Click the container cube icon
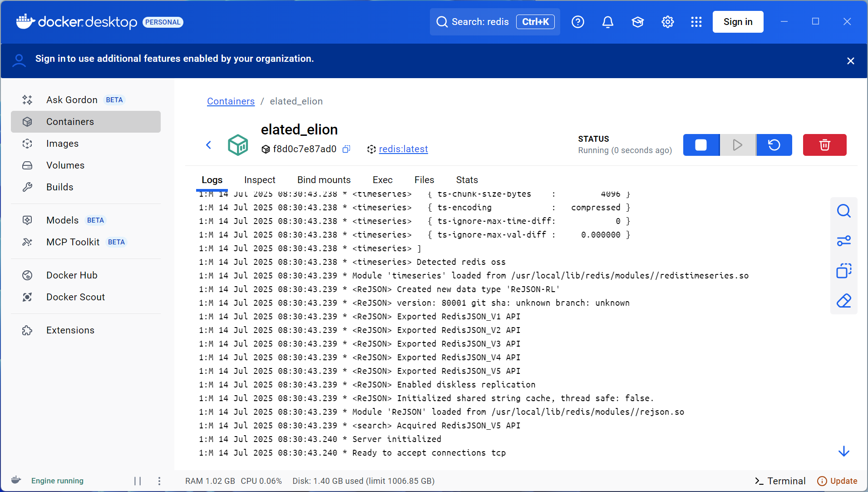The width and height of the screenshot is (868, 492). [x=238, y=145]
